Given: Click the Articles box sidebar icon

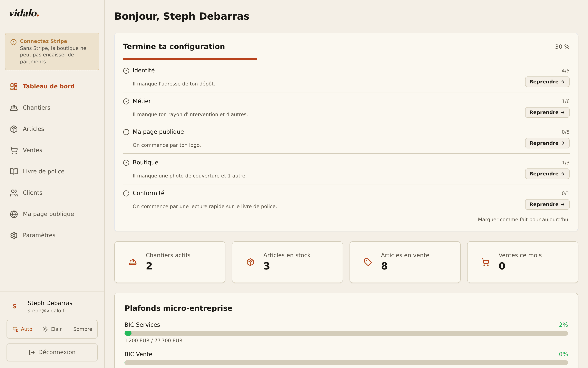Looking at the screenshot, I should coord(14,129).
